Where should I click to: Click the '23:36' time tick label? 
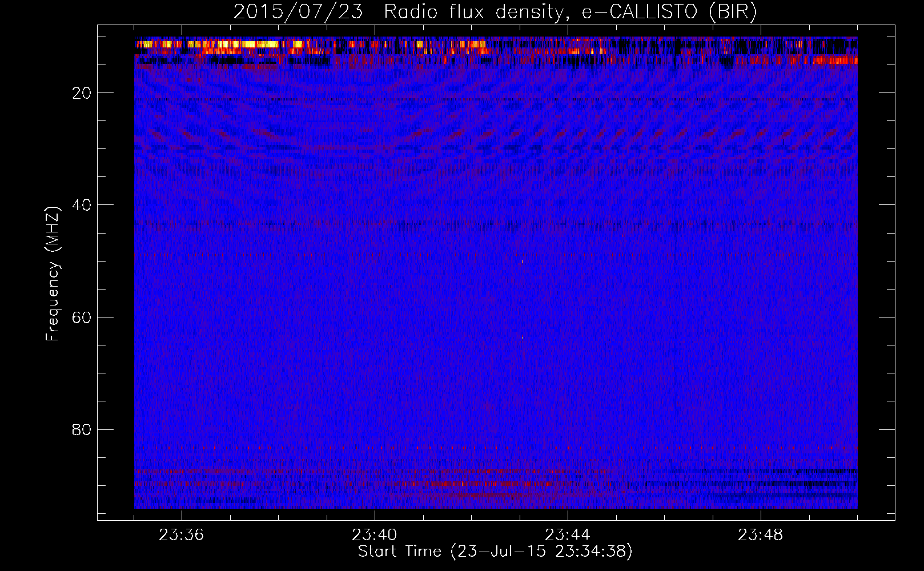[182, 535]
